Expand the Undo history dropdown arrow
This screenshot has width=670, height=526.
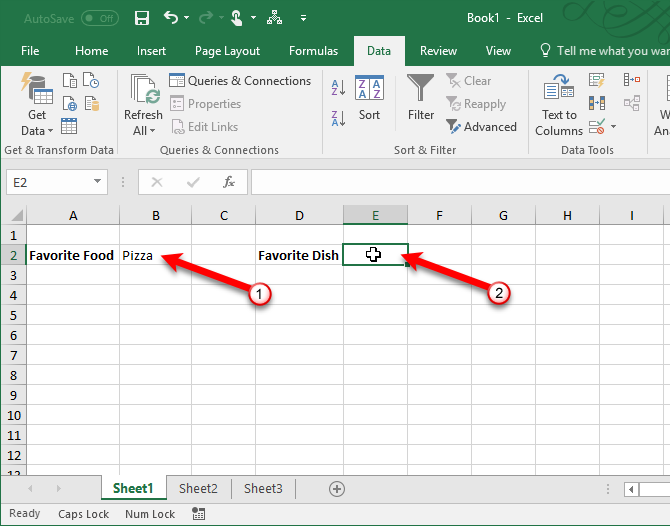[186, 18]
